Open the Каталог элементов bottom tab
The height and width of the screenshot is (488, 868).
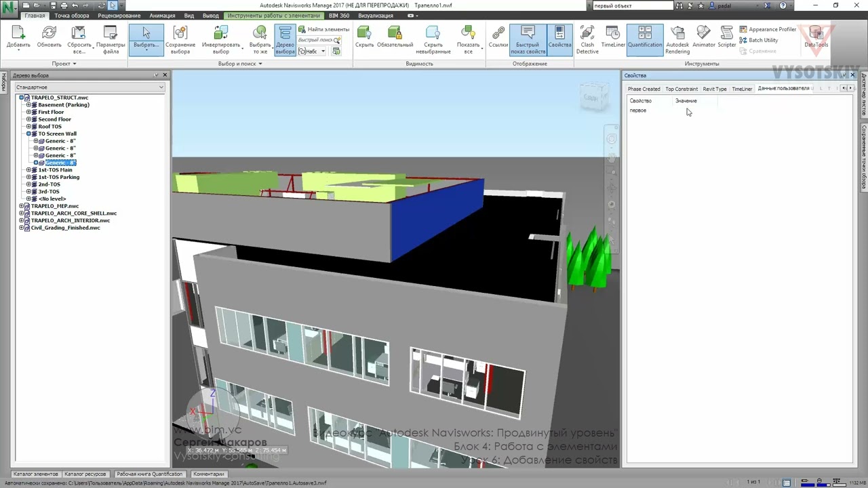[36, 474]
